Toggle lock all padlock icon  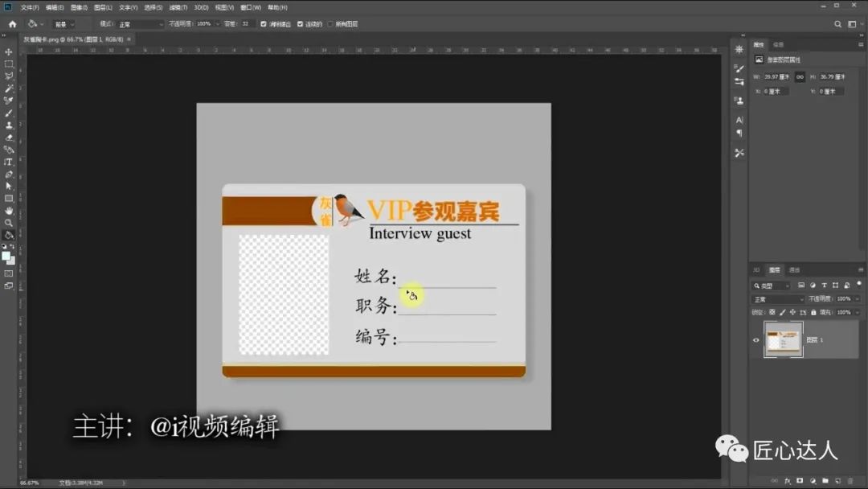click(x=813, y=312)
